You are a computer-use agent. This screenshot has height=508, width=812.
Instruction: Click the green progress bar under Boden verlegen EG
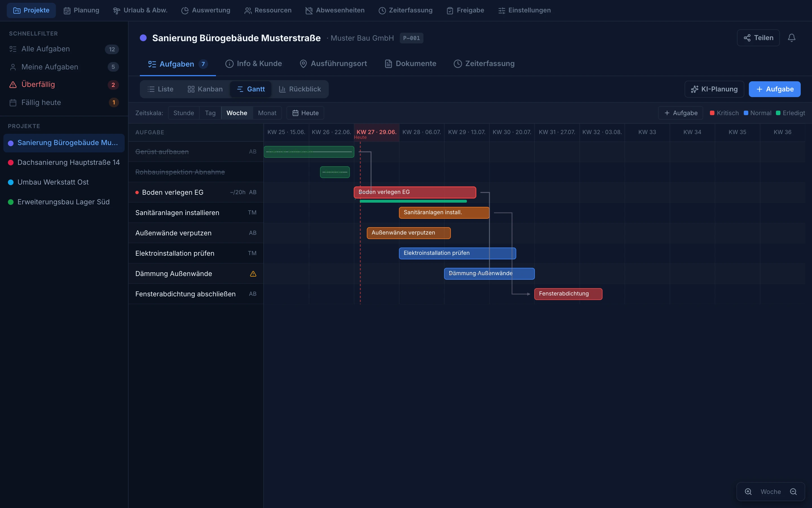pos(413,201)
